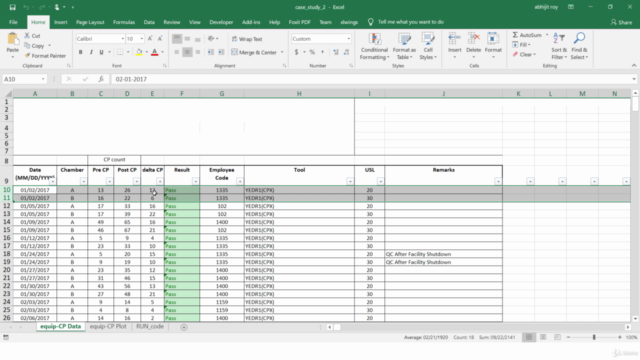Switch to the Developer tab

(x=221, y=22)
